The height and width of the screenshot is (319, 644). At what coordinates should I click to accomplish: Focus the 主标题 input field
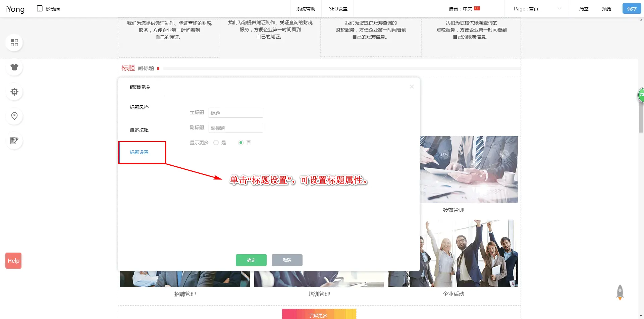point(236,113)
